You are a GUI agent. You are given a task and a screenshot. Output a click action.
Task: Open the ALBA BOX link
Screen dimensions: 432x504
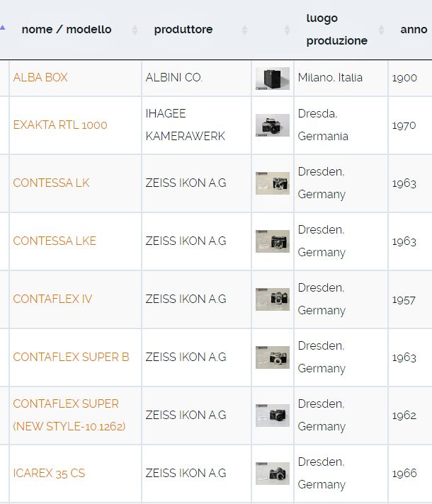pos(40,77)
